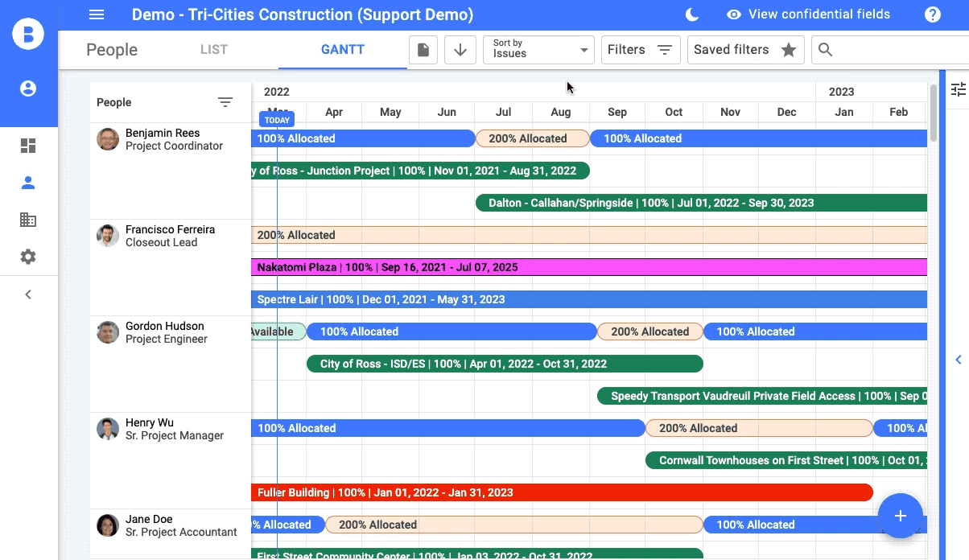The width and height of the screenshot is (969, 560).
Task: Open the dashboard icon in sidebar
Action: point(28,146)
